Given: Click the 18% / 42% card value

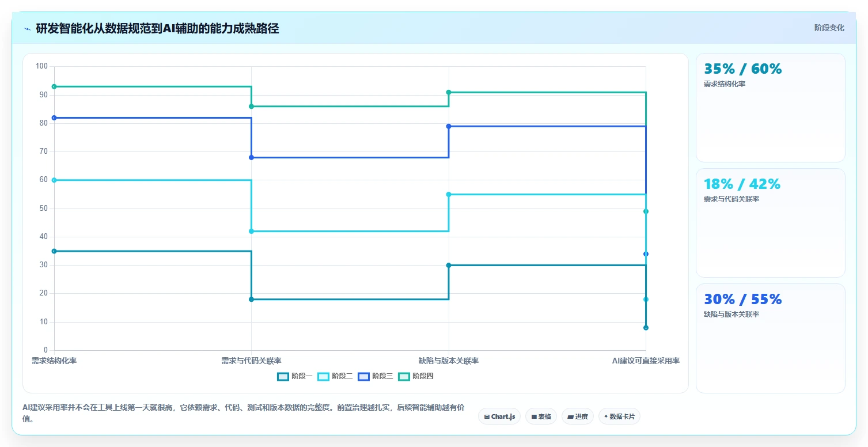Looking at the screenshot, I should pos(742,184).
